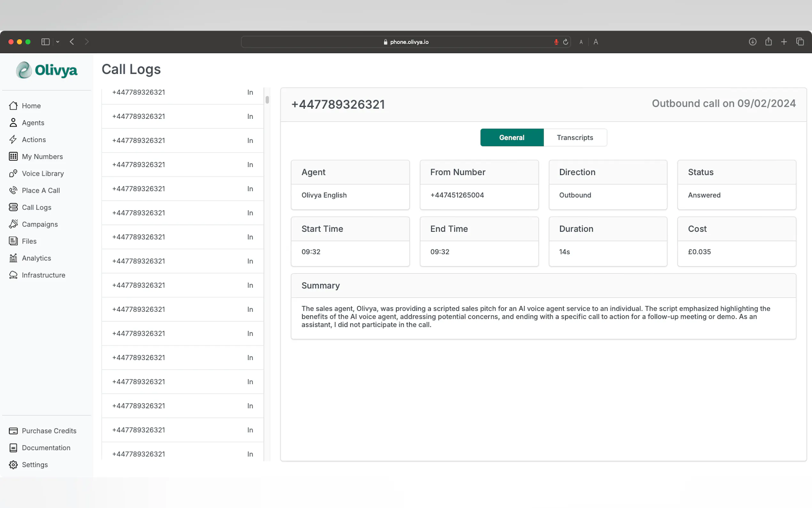Toggle the browser sidebar panel button
Screen dimensions: 812x508
[45, 42]
